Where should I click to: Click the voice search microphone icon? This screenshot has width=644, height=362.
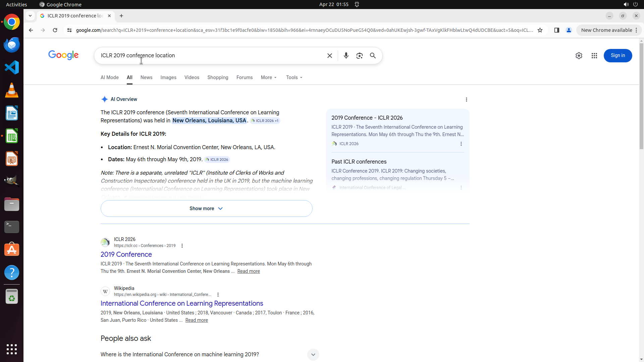[346, 56]
